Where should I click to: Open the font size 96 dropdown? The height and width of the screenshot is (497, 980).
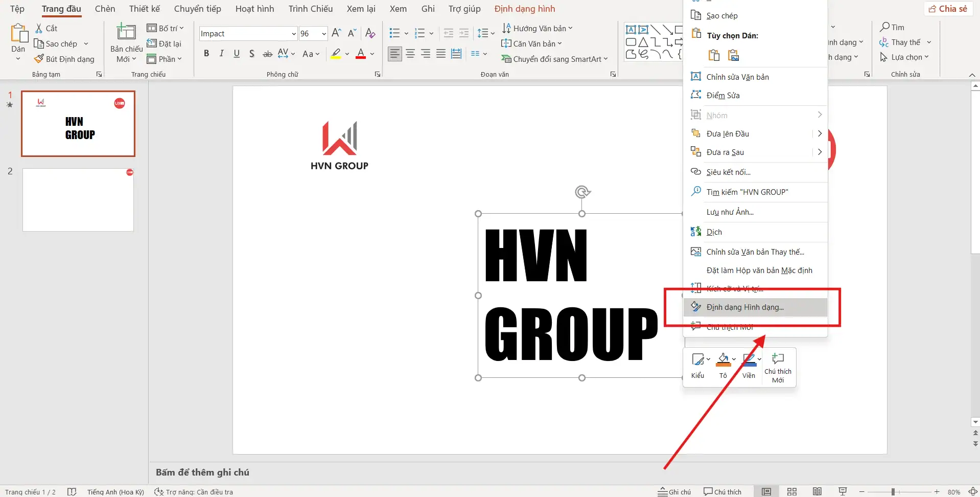tap(324, 34)
